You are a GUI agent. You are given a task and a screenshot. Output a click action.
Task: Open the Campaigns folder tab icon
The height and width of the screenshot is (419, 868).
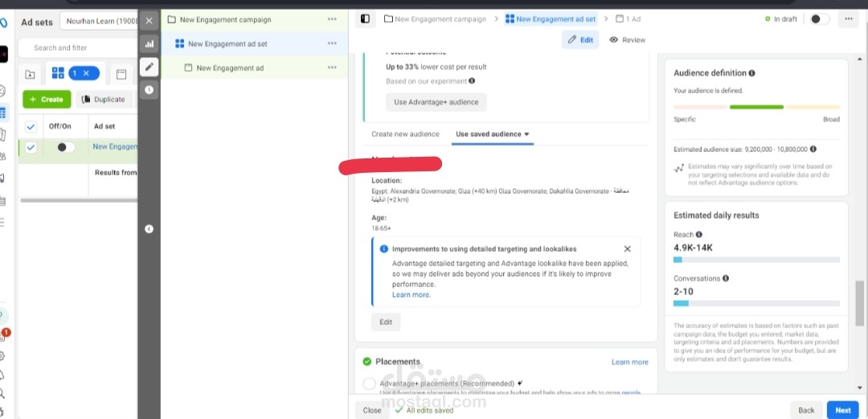click(30, 74)
